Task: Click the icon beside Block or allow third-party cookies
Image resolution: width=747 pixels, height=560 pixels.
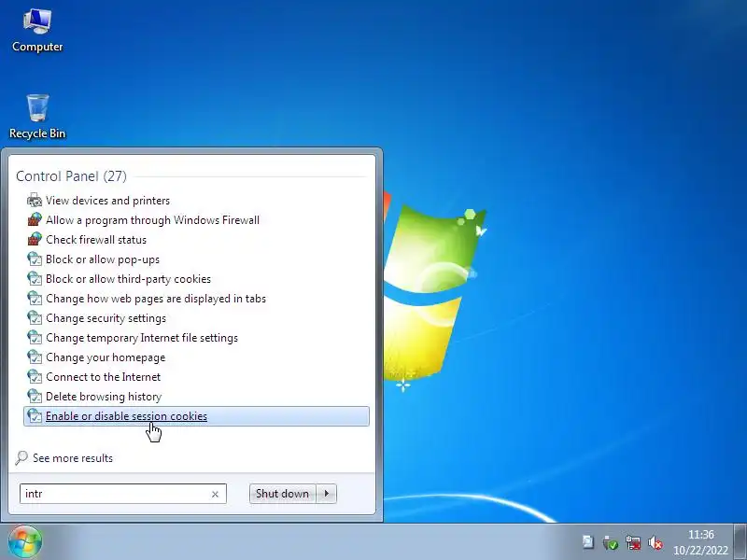Action: tap(35, 278)
